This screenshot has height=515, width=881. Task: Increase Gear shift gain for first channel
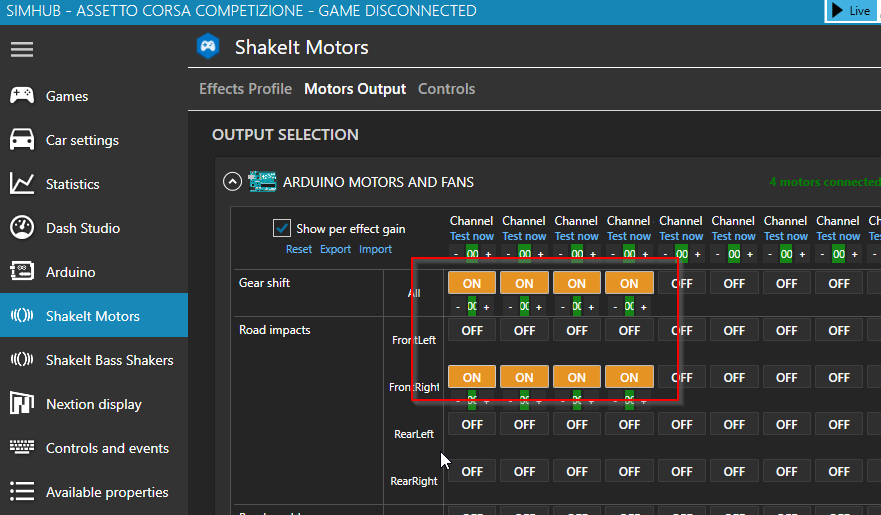(486, 307)
